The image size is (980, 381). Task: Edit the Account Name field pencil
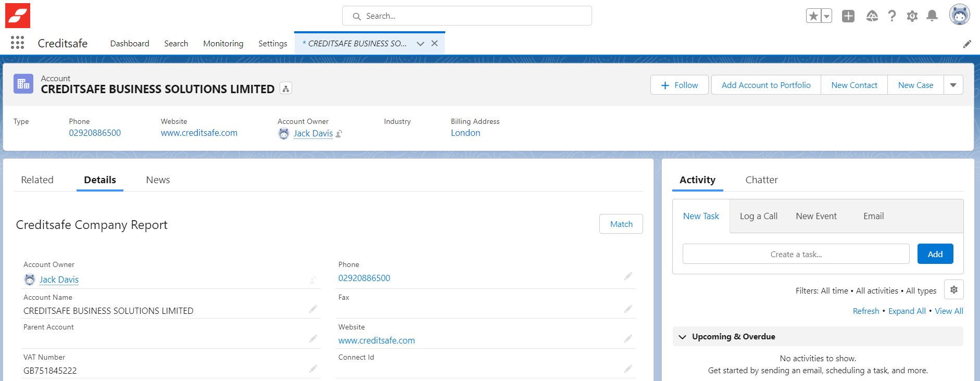coord(313,309)
